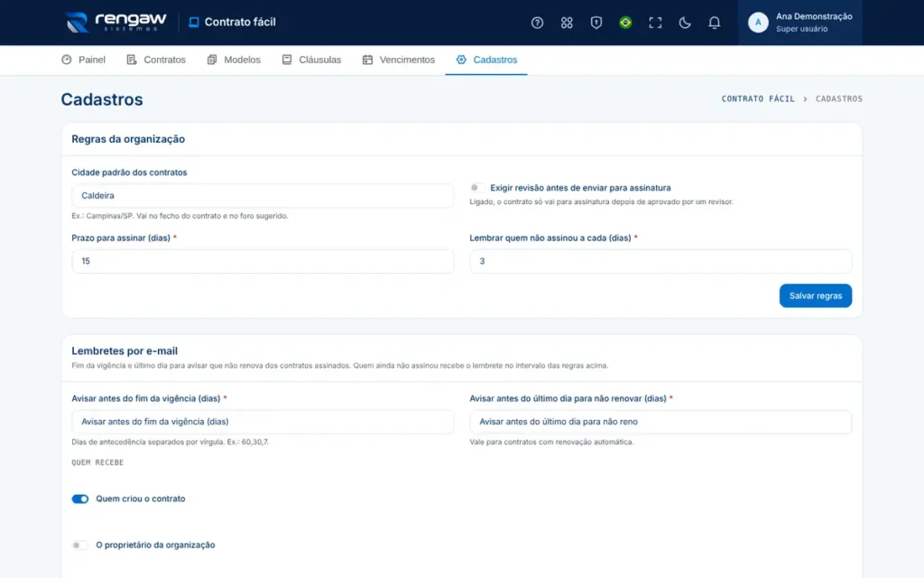
Task: Click the shield security icon
Action: click(596, 23)
